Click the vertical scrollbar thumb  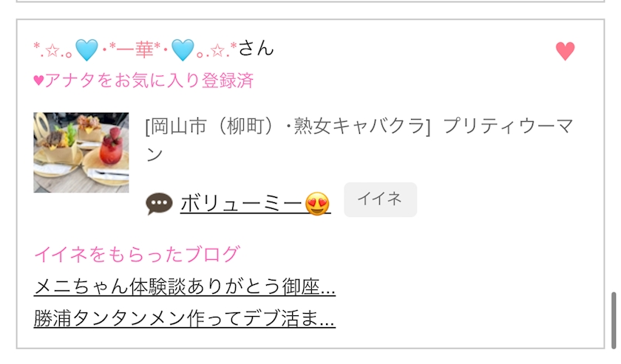tap(614, 320)
